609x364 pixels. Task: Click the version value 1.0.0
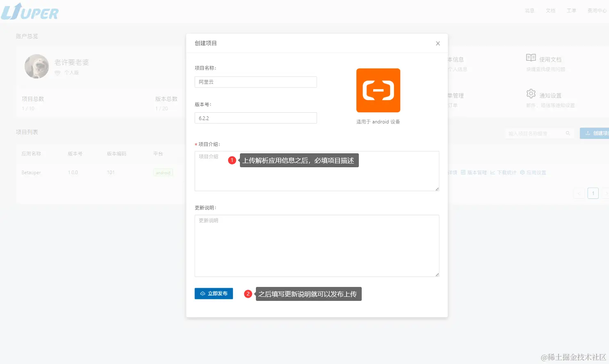pos(73,173)
